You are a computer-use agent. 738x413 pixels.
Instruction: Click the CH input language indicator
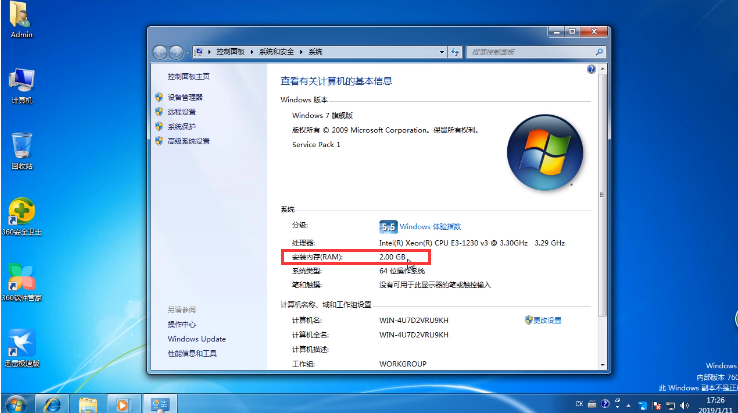(x=579, y=404)
